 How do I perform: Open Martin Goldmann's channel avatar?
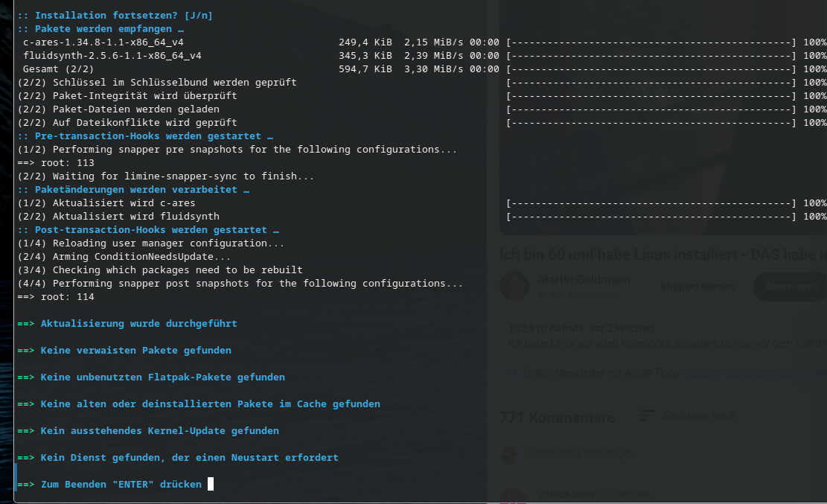click(514, 286)
